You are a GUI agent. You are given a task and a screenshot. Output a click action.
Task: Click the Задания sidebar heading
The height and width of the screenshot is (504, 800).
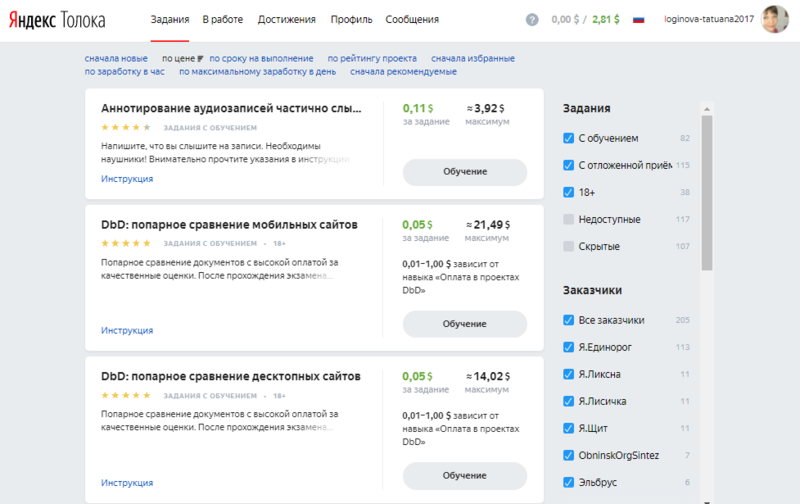coord(587,108)
